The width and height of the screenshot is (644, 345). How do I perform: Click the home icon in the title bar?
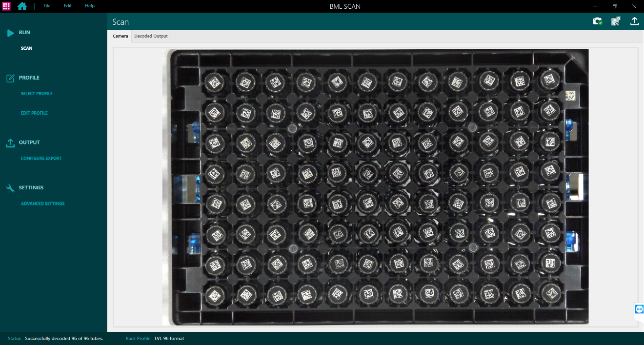click(22, 6)
